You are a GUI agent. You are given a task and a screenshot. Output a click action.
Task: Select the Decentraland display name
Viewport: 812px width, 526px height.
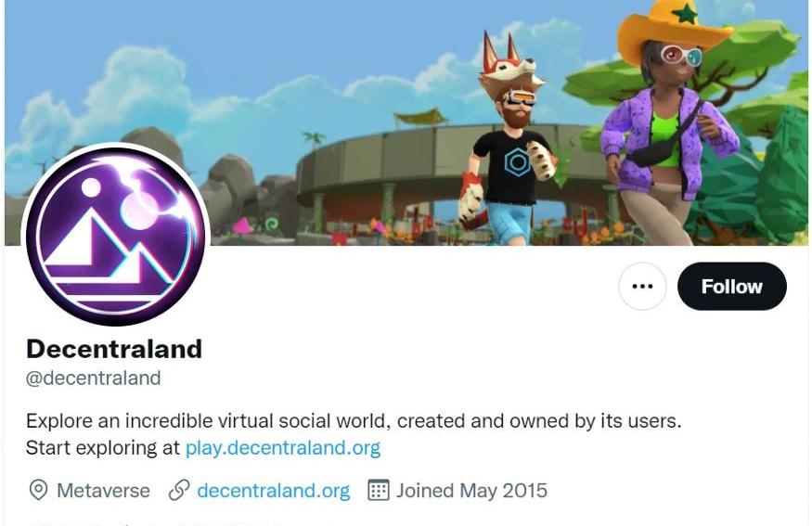(114, 349)
